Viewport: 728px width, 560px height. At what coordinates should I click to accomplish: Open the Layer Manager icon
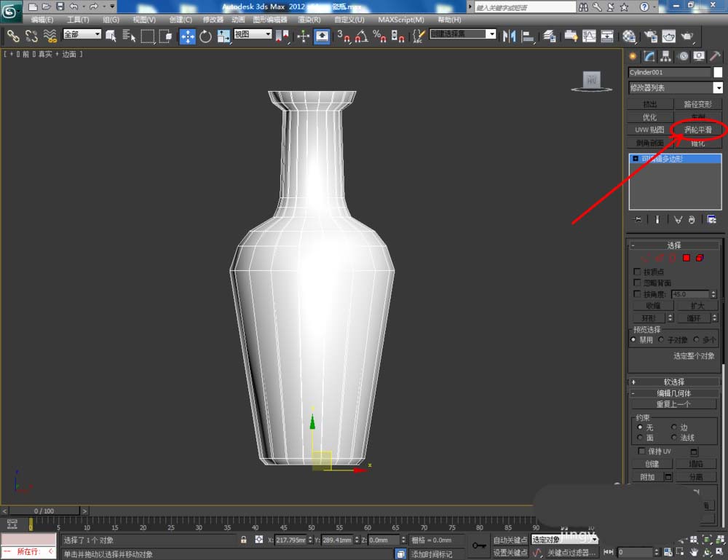point(550,36)
